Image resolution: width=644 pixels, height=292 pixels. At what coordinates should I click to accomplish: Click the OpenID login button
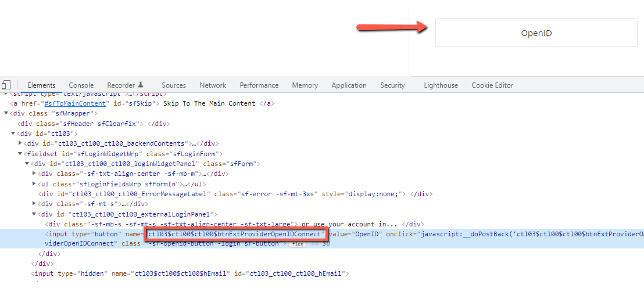click(x=536, y=33)
